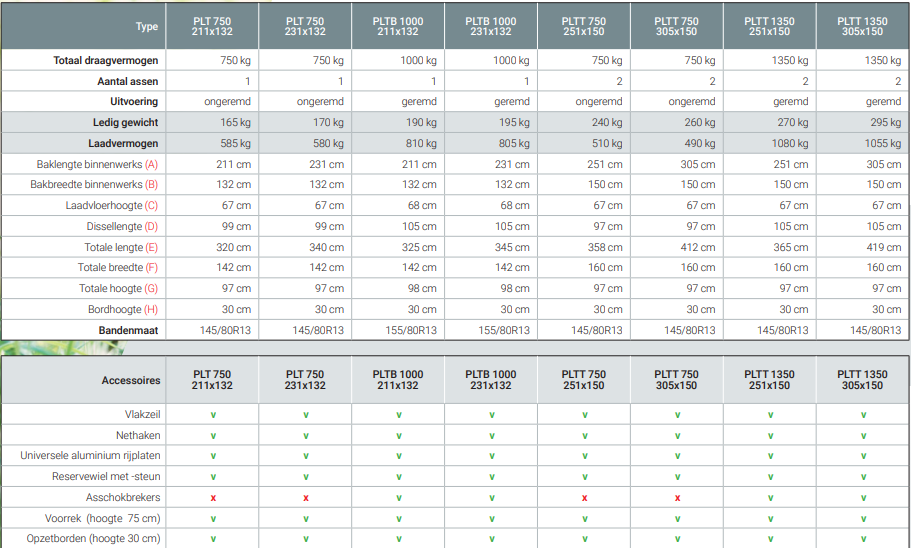Image resolution: width=911 pixels, height=548 pixels.
Task: Click green check for Asschokbrekers under PLTT 1350 305x150
Action: point(863,498)
